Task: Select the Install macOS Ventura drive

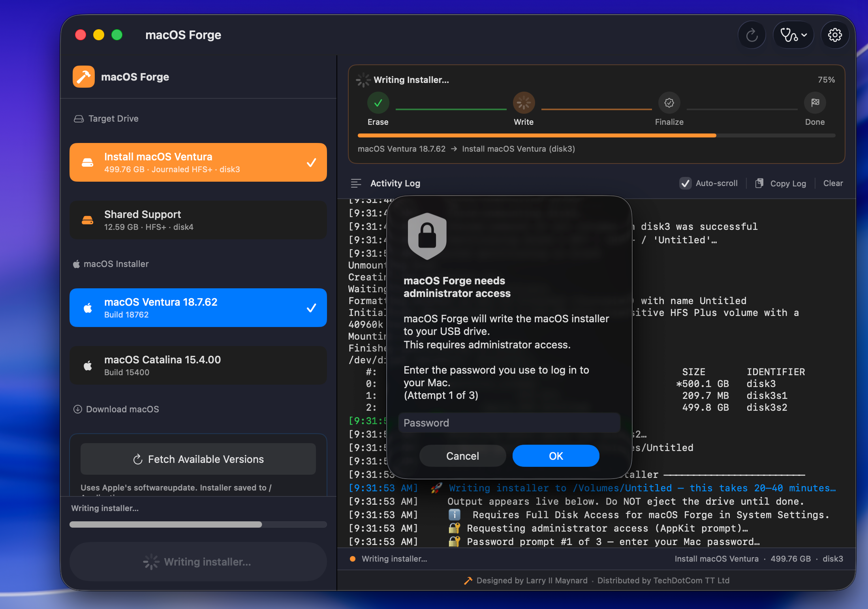Action: coord(198,162)
